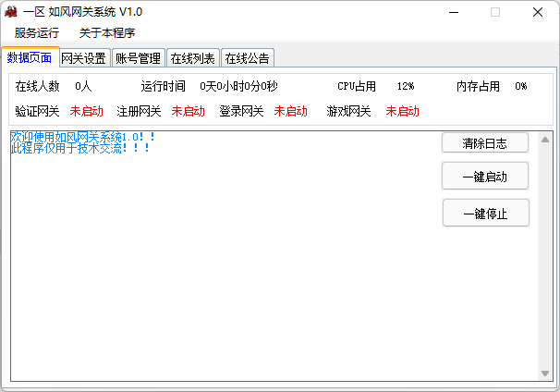560x392 pixels.
Task: Stop all gateways with 一键停止
Action: click(x=485, y=214)
